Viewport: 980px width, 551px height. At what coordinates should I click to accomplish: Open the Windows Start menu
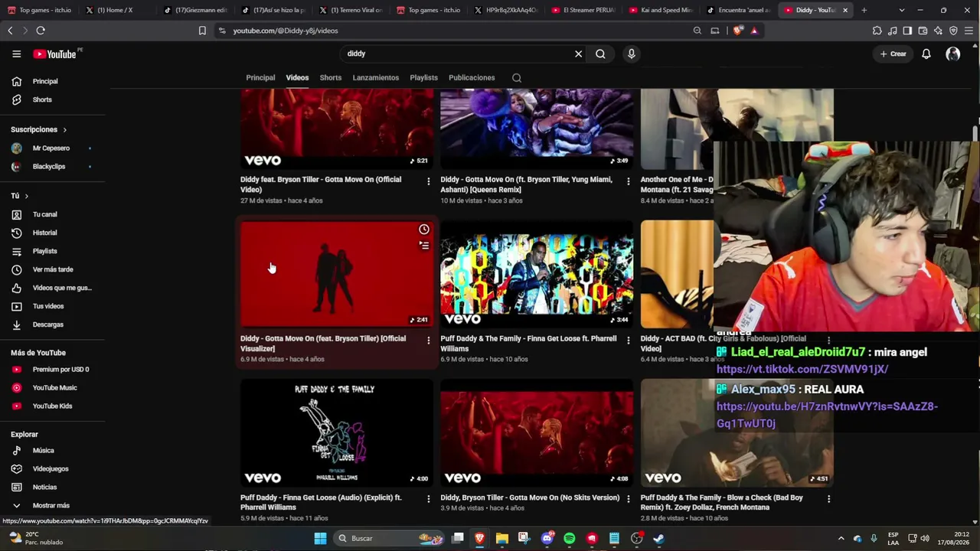pos(320,538)
